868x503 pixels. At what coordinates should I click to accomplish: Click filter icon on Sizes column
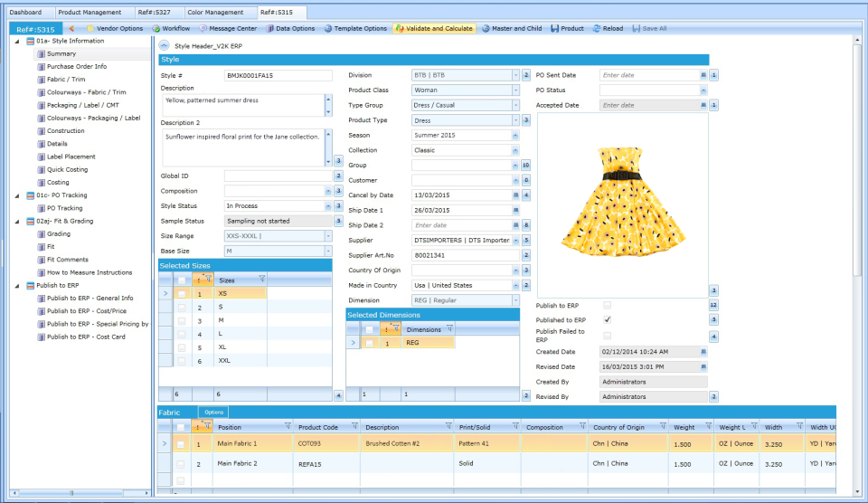[262, 279]
